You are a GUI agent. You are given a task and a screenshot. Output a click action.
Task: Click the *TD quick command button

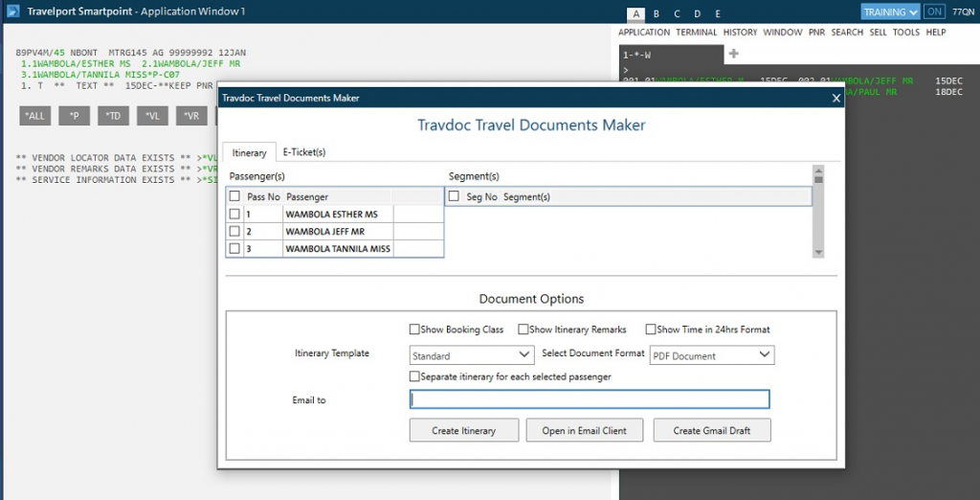click(113, 116)
